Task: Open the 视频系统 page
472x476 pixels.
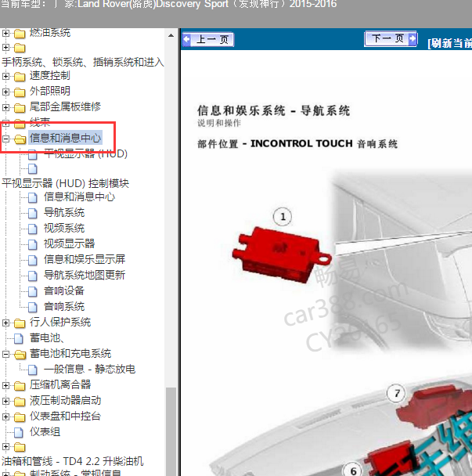Action: [x=64, y=229]
